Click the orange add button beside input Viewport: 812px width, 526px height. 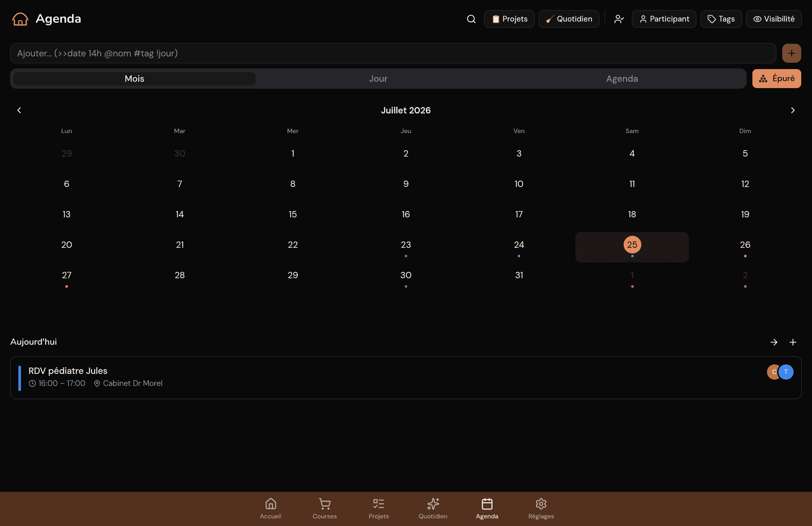tap(791, 53)
